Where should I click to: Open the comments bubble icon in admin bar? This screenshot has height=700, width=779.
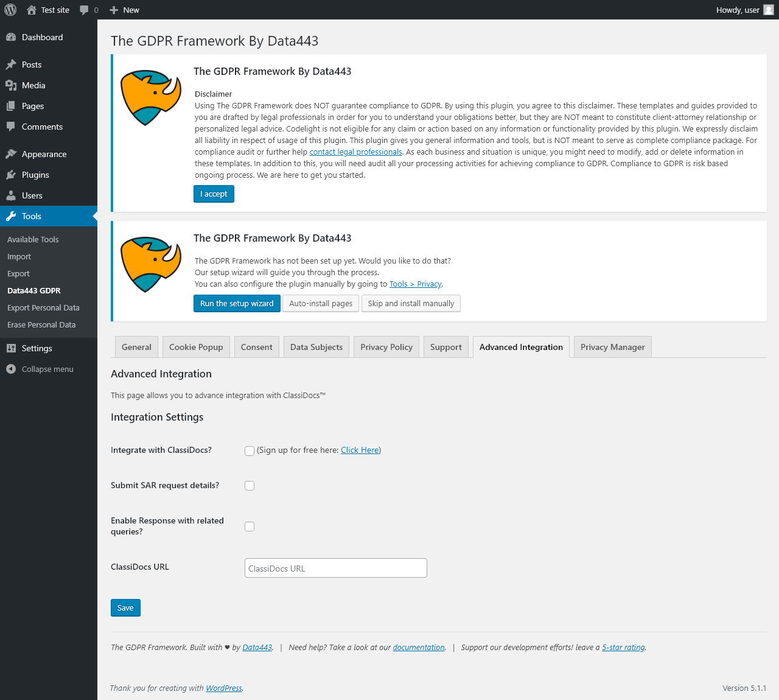(x=85, y=10)
